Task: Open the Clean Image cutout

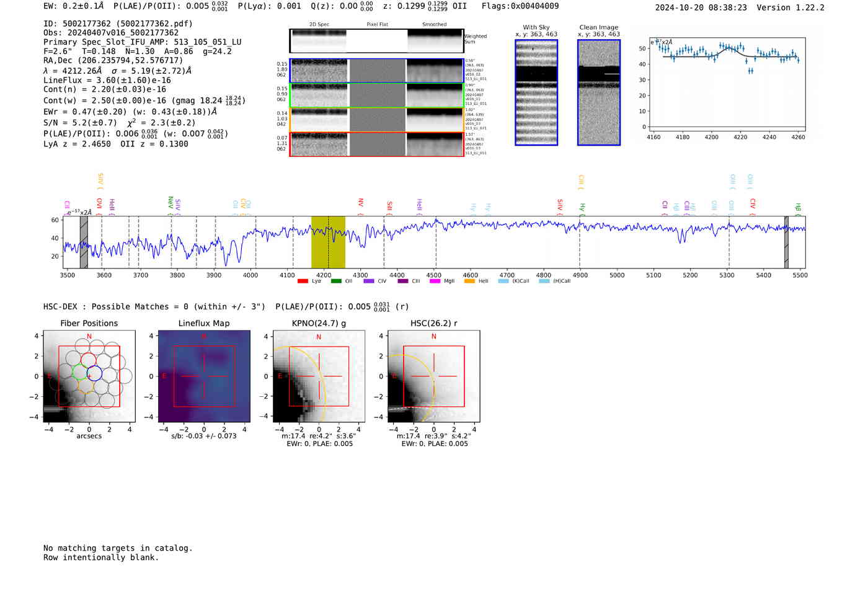Action: [x=599, y=92]
